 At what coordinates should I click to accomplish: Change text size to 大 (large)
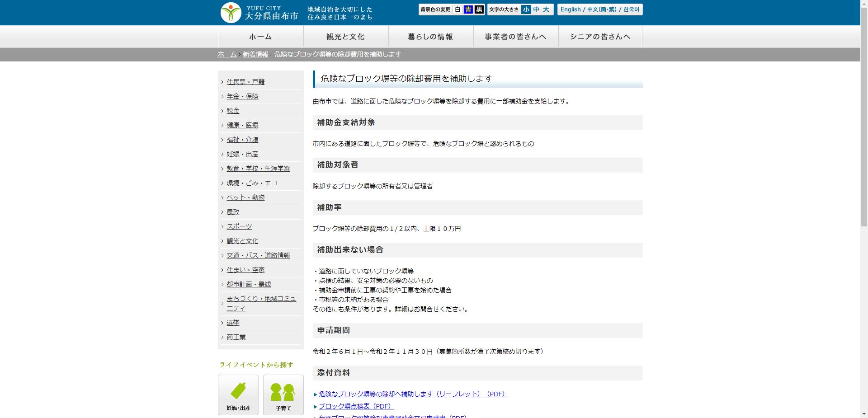pyautogui.click(x=547, y=9)
